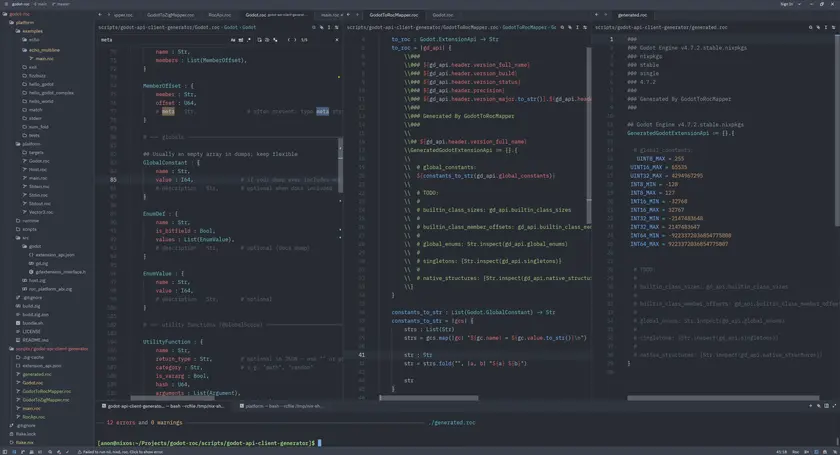The height and width of the screenshot is (455, 840).
Task: Open Roc language selector in status bar
Action: (x=796, y=452)
